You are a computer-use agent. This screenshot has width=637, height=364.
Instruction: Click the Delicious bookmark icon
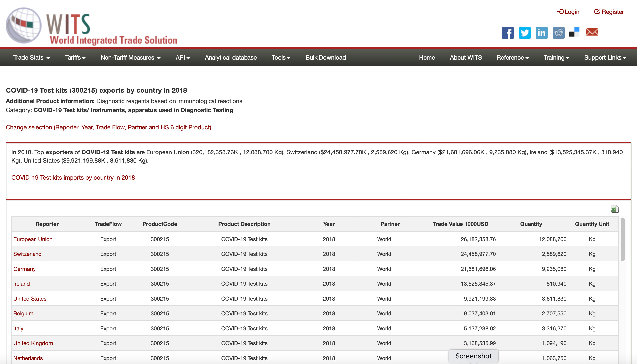(x=574, y=32)
